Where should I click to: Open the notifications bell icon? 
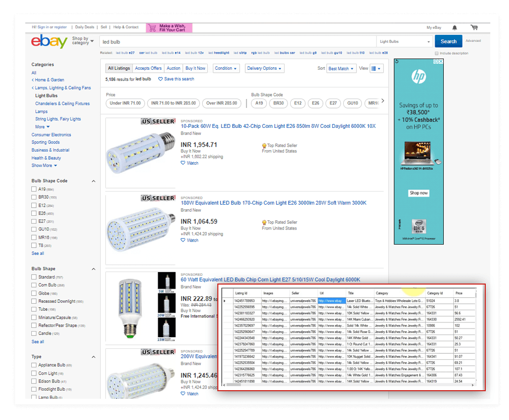pyautogui.click(x=454, y=27)
